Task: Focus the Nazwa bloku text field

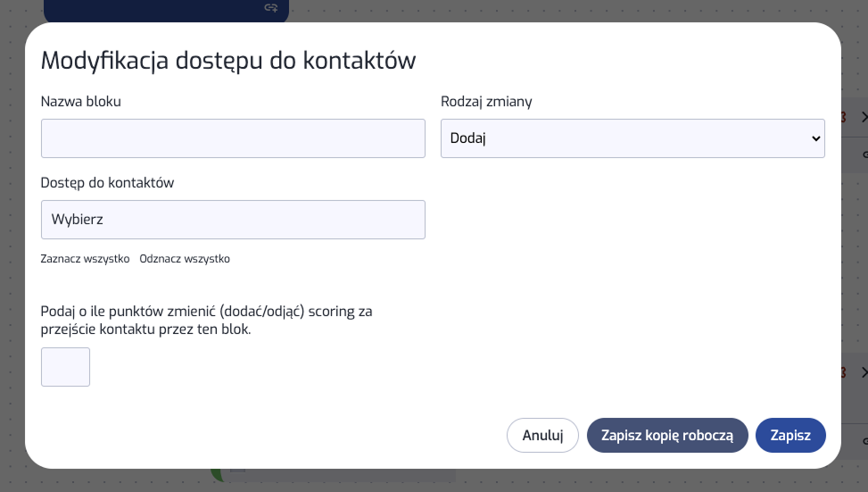Action: pyautogui.click(x=233, y=138)
